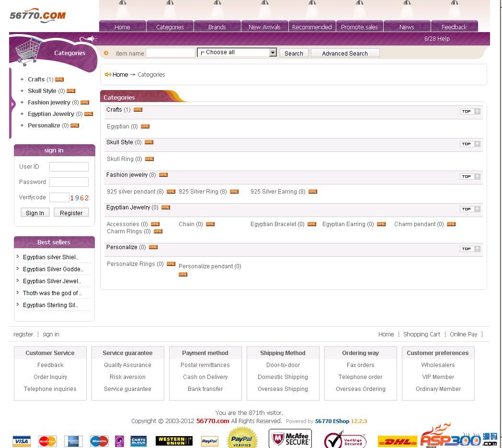Open the XML feed for sidebar Skull Style
This screenshot has width=502, height=448.
tap(71, 91)
